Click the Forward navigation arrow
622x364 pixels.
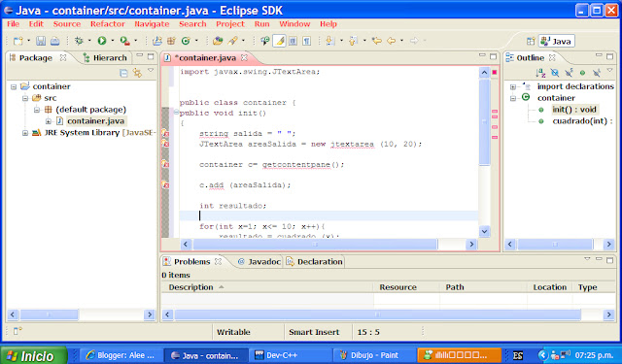click(414, 41)
